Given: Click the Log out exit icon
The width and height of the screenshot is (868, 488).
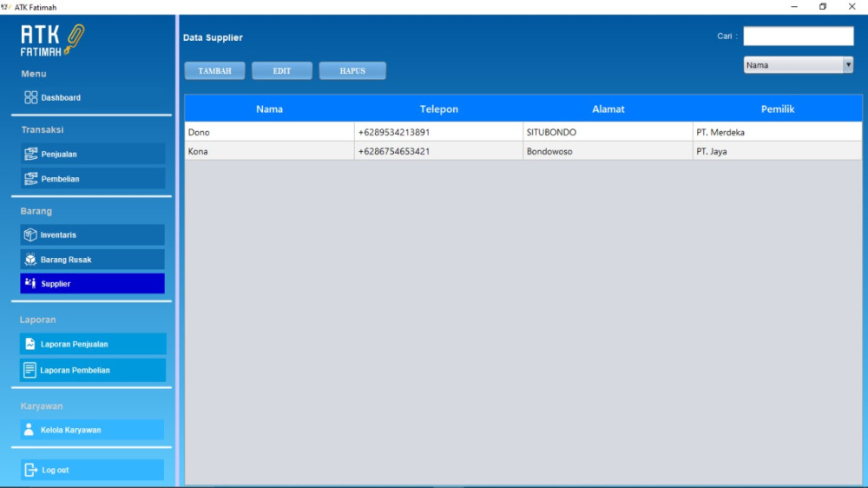Looking at the screenshot, I should (x=31, y=470).
